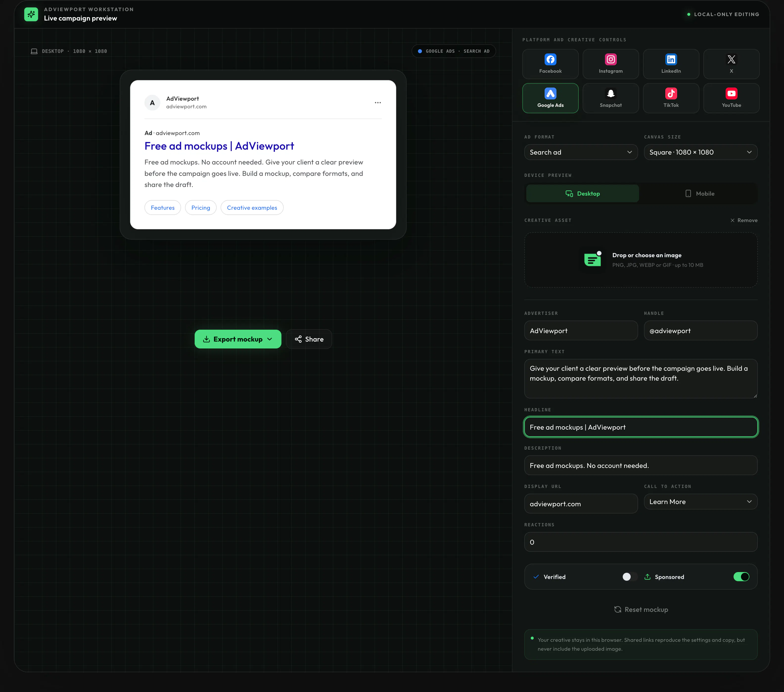The image size is (784, 692).
Task: Click the ad headline Free ad mockups | AdViewport
Action: 219,146
